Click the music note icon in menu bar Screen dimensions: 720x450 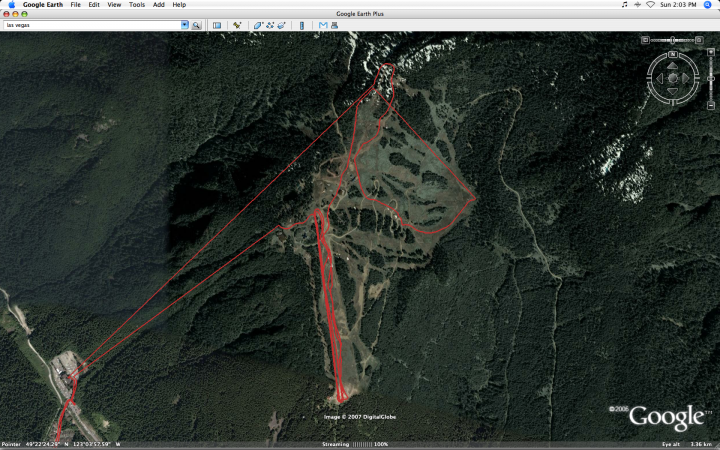click(624, 5)
